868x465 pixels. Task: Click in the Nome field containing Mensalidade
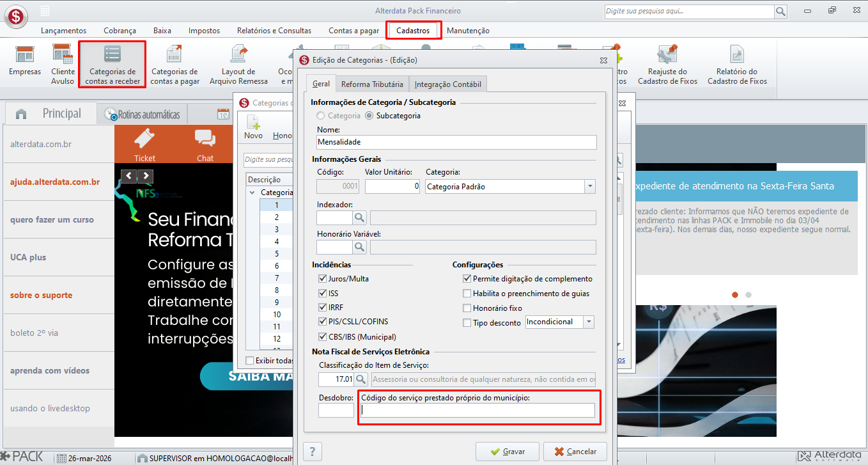point(456,142)
